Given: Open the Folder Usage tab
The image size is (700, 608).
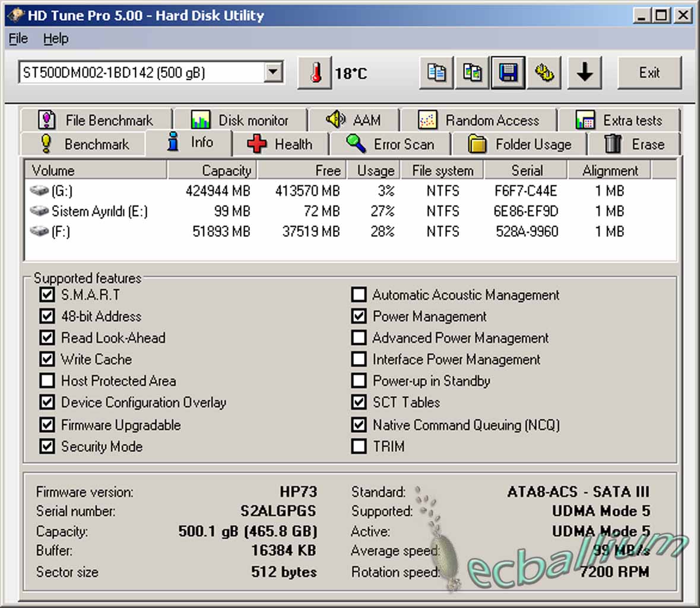Looking at the screenshot, I should point(520,144).
